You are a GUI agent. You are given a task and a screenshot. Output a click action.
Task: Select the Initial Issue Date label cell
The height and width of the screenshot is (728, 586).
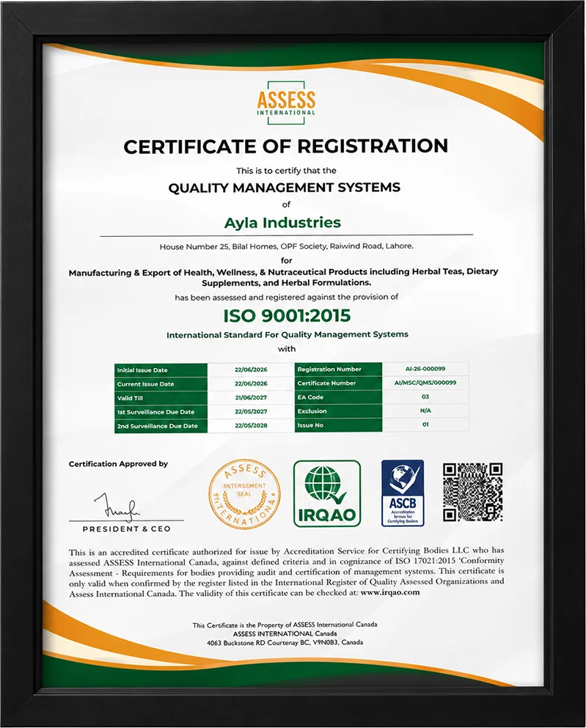[x=161, y=370]
